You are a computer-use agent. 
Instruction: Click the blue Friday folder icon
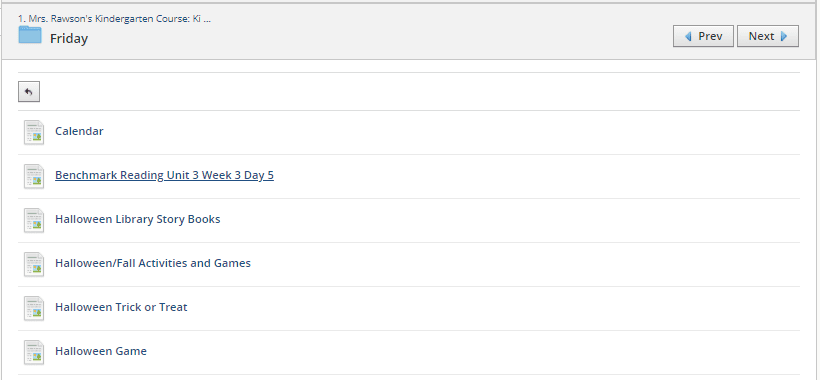30,35
